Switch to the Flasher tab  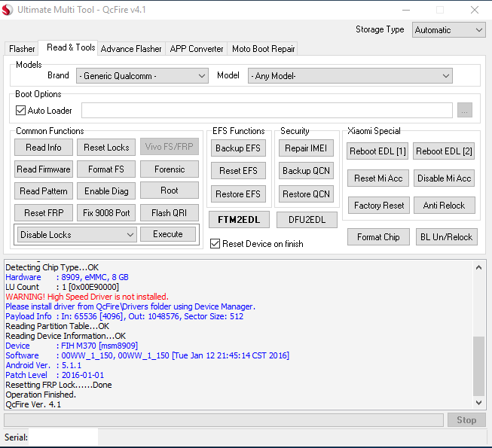click(22, 49)
